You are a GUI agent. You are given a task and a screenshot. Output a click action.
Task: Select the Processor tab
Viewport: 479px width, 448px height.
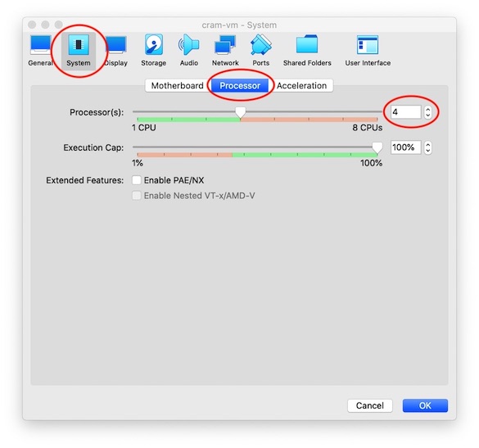pyautogui.click(x=240, y=85)
